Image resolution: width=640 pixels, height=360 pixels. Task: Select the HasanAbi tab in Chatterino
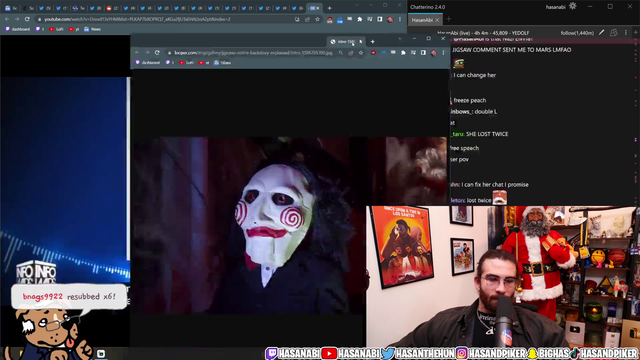tap(422, 20)
